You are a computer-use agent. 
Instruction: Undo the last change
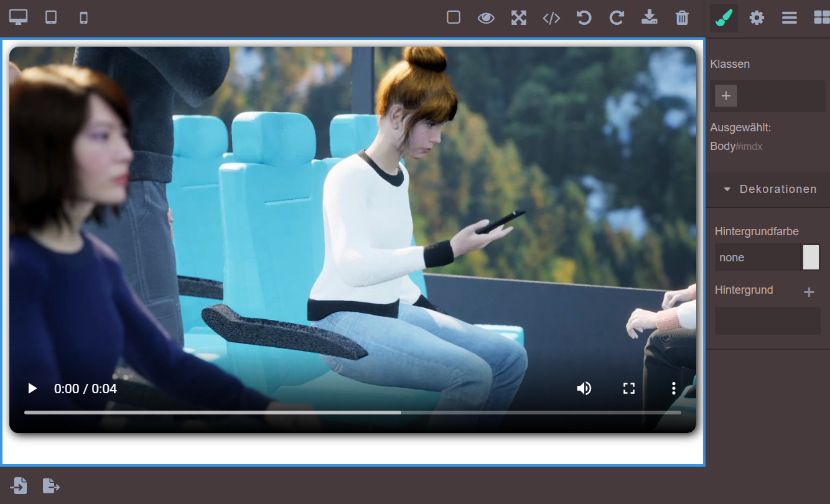coord(584,17)
